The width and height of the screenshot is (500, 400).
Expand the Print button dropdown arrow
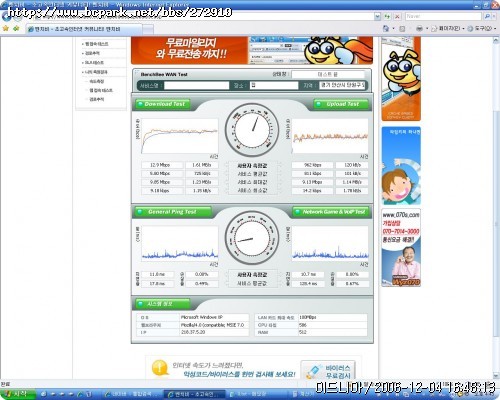pos(427,29)
